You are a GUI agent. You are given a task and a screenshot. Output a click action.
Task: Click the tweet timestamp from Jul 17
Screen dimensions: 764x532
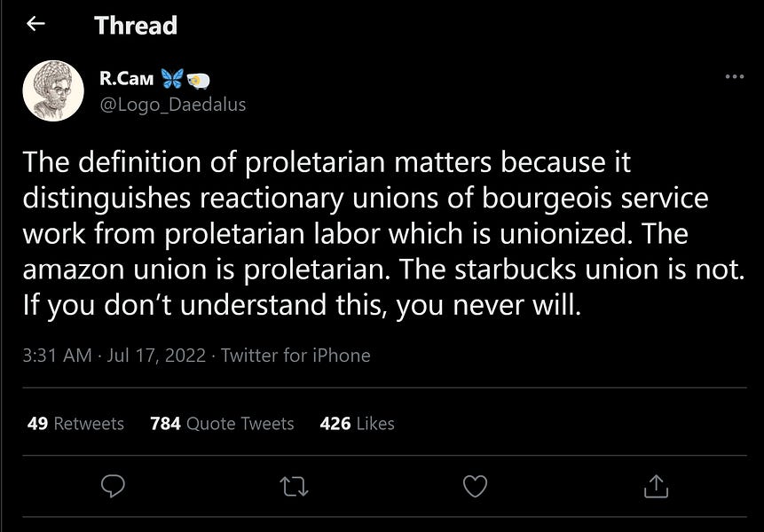[108, 356]
